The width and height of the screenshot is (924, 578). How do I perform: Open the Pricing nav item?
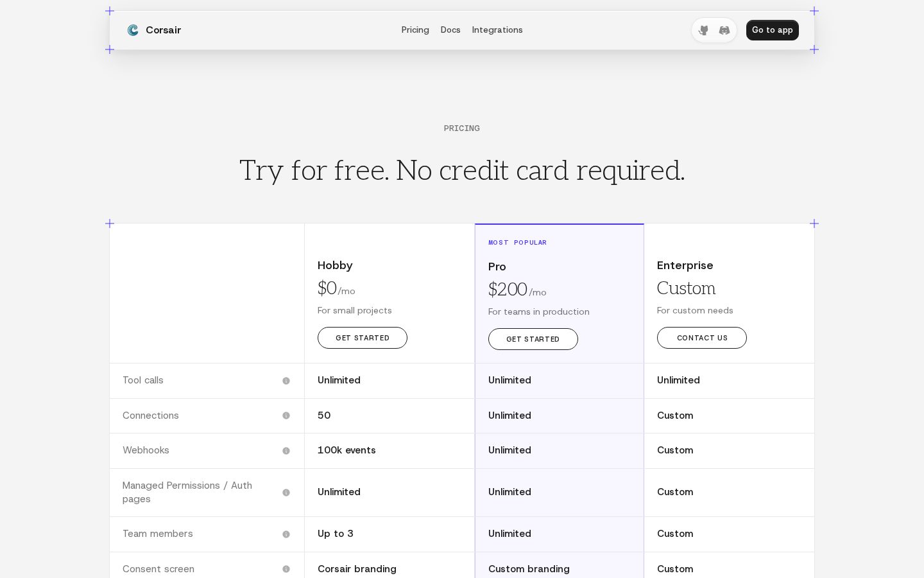415,30
